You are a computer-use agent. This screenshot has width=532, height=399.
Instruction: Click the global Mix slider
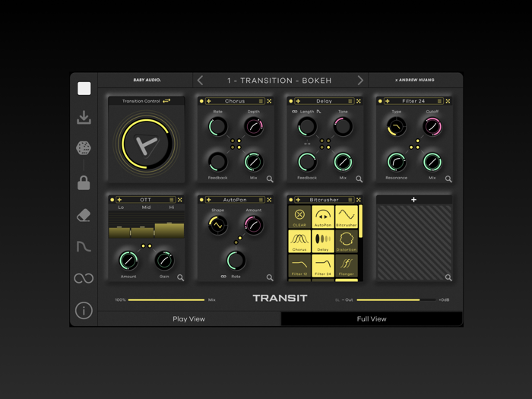[x=166, y=300]
